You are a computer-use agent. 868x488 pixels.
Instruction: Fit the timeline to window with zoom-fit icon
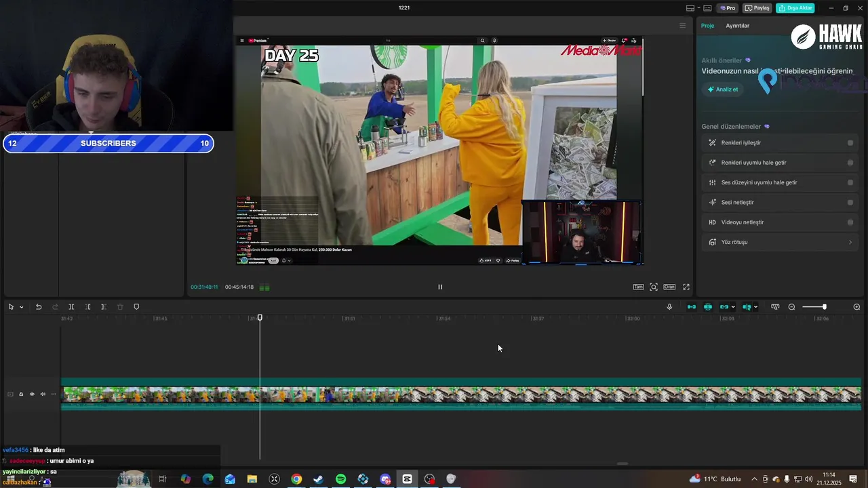tap(775, 307)
